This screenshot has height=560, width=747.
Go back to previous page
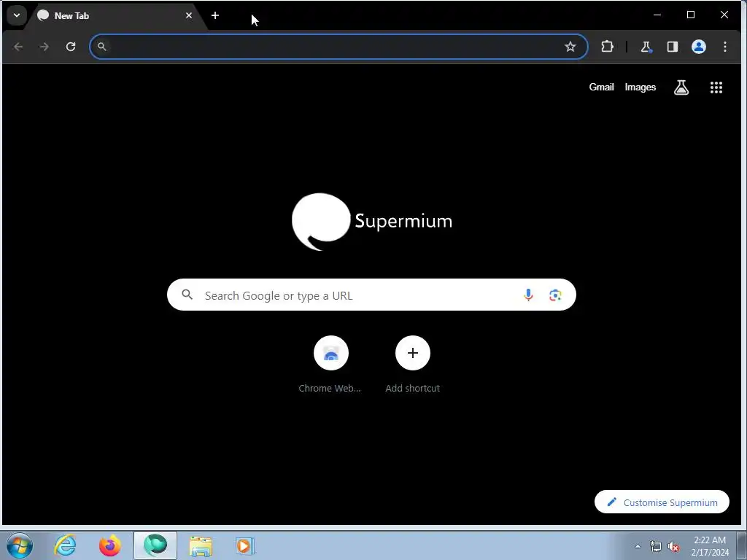coord(18,47)
